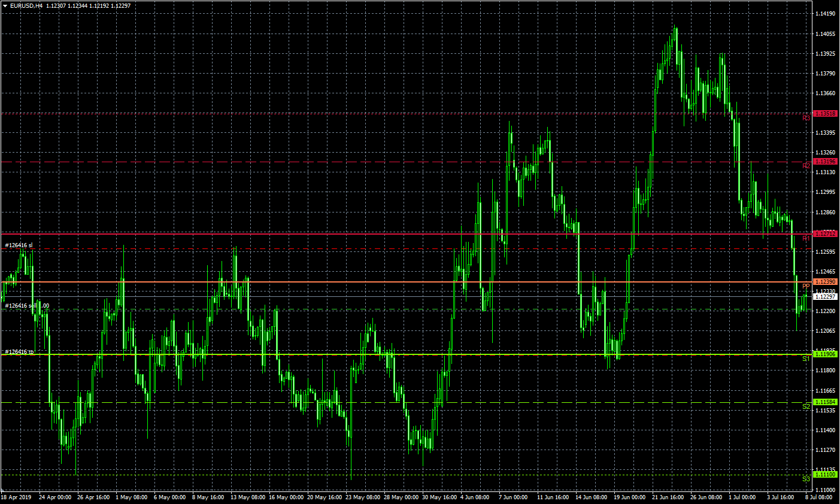Click the EURUSD,H4 chart title text
This screenshot has width=840, height=504.
click(x=26, y=6)
